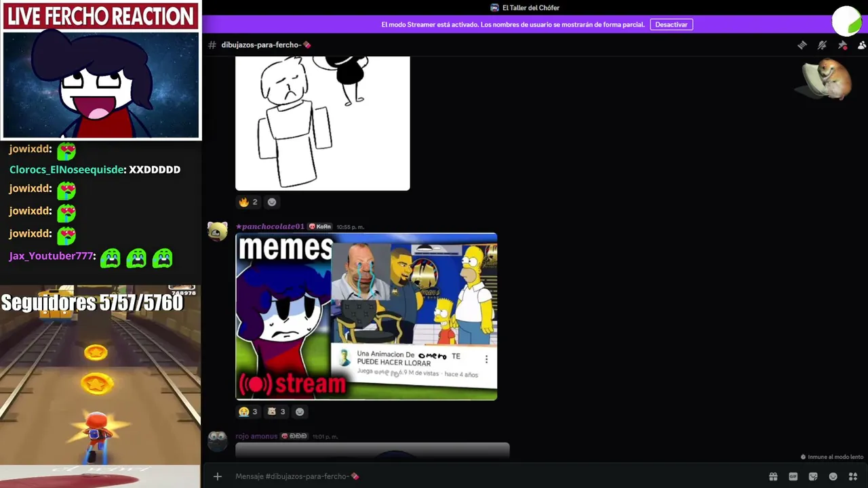Click username rojo amonus
The image size is (868, 488).
[256, 436]
